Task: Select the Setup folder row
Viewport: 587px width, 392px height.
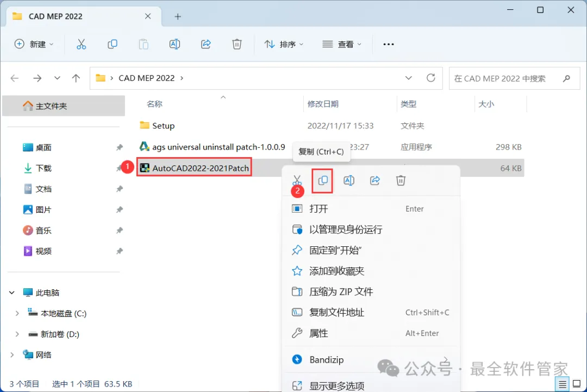Action: point(330,126)
